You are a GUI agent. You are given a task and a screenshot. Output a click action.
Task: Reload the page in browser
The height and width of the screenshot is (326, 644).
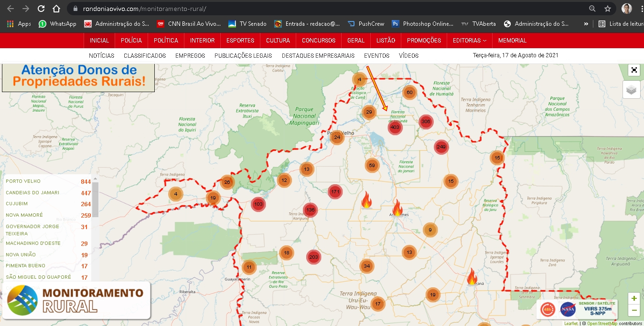[x=41, y=9]
